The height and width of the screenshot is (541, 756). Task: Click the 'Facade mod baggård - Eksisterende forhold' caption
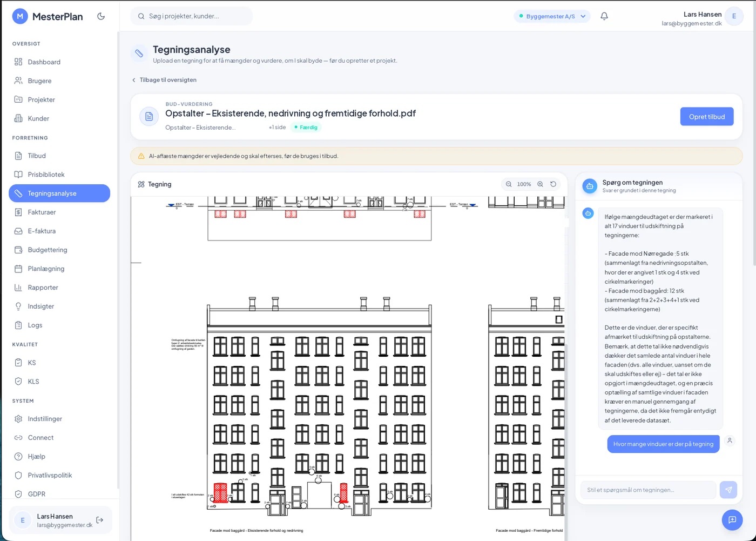[x=256, y=531]
